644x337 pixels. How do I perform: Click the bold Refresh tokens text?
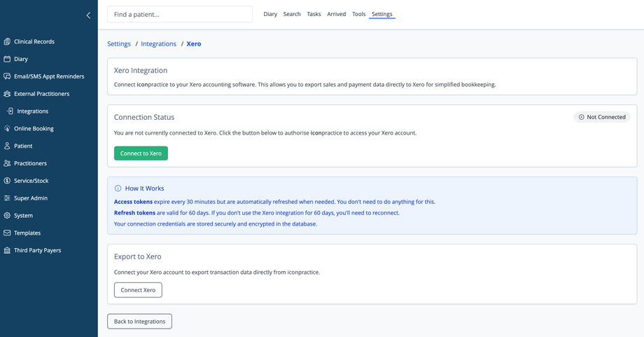point(134,213)
